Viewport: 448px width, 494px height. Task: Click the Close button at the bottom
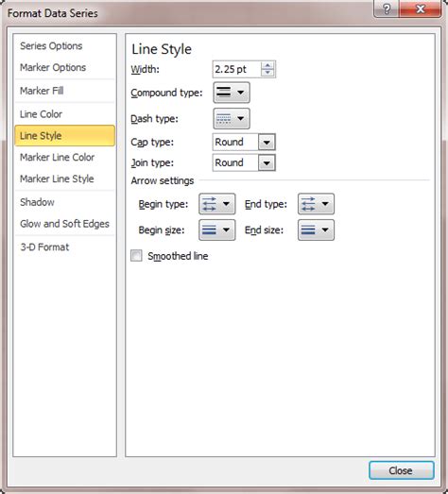pyautogui.click(x=402, y=470)
